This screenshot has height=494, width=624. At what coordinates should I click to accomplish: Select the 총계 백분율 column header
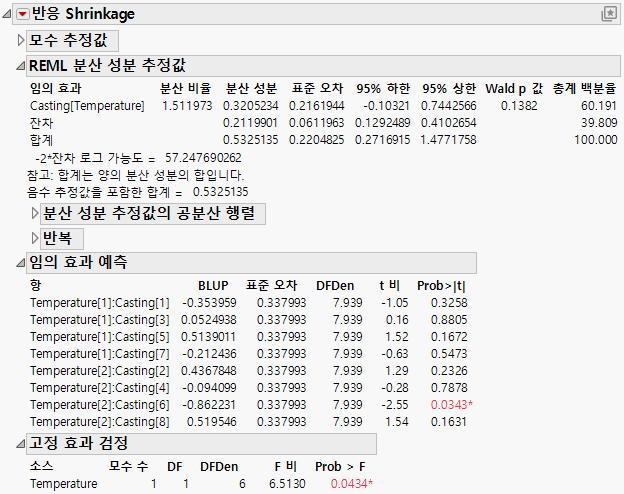(585, 88)
